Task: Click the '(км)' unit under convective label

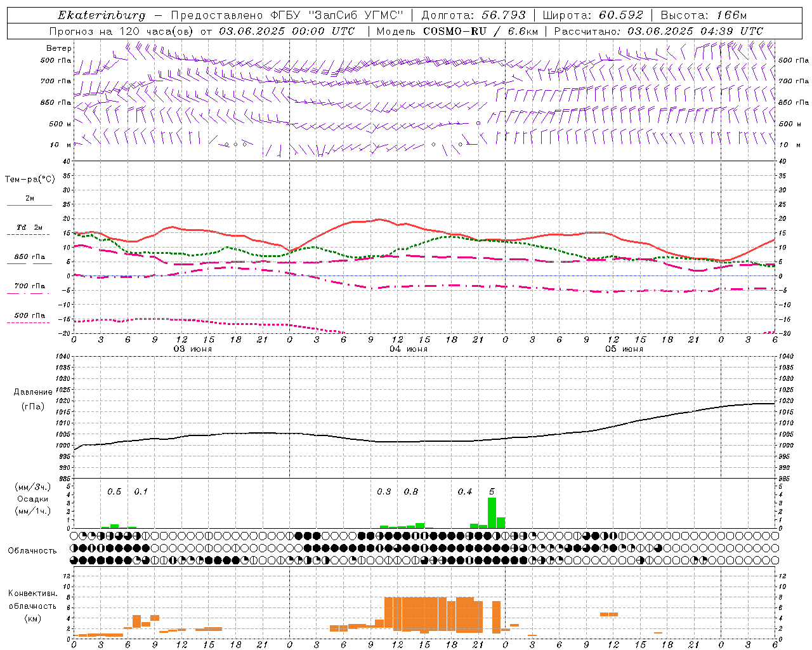Action: click(x=32, y=618)
